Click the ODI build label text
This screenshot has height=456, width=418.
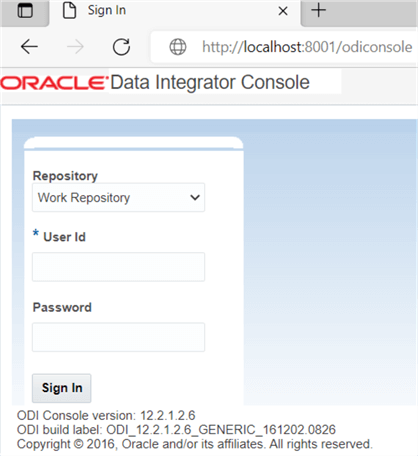176,430
